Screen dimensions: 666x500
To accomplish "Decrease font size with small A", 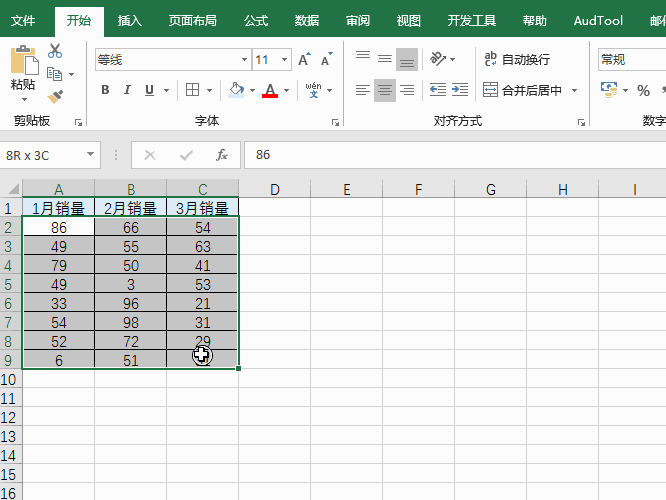I will (327, 59).
